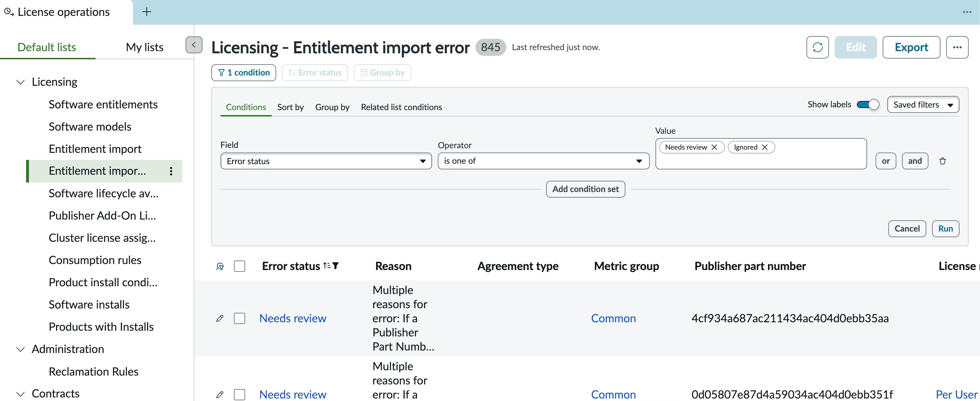Image resolution: width=980 pixels, height=401 pixels.
Task: Click the Run button
Action: 945,228
